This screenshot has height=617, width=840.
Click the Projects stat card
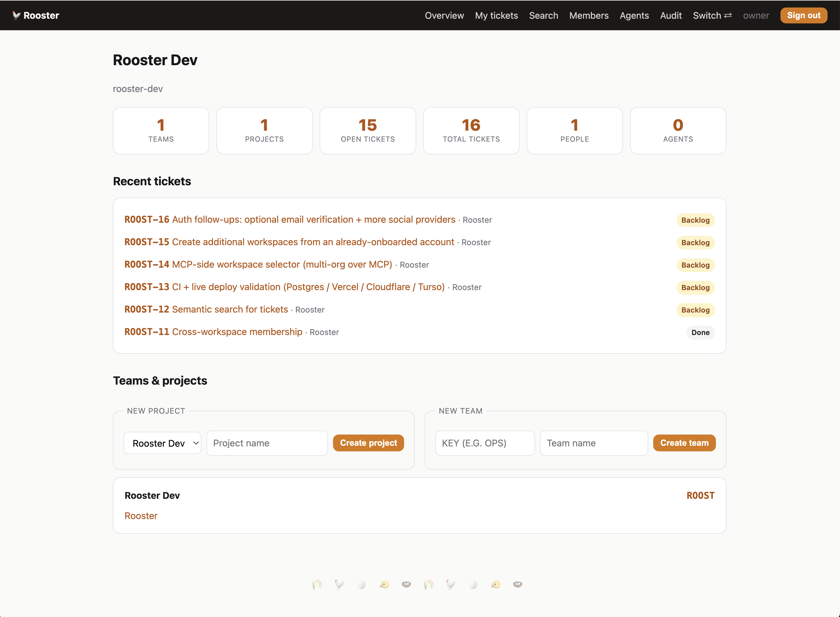point(264,131)
